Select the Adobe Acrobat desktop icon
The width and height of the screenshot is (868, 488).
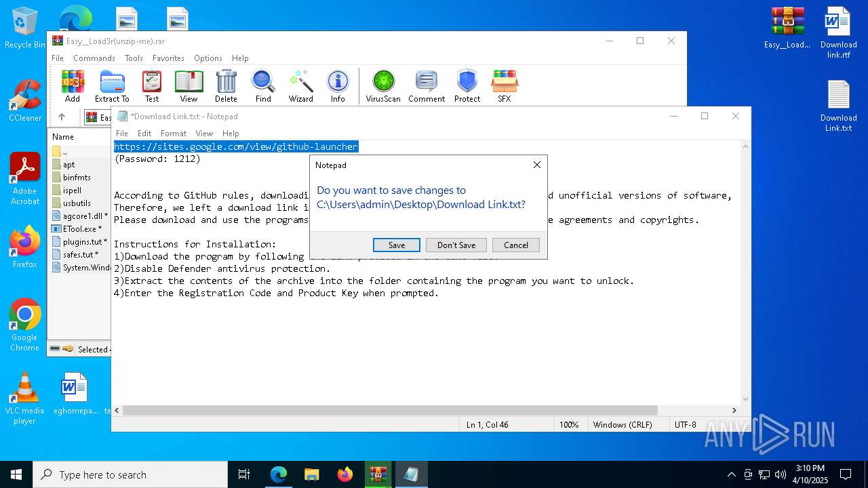click(x=25, y=179)
